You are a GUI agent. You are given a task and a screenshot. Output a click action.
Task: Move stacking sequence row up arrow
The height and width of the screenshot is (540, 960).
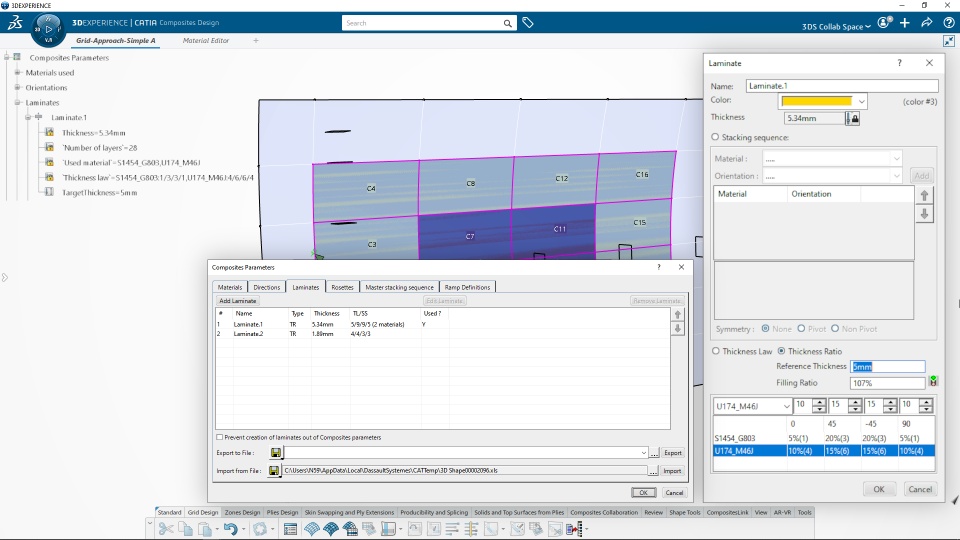coord(924,195)
